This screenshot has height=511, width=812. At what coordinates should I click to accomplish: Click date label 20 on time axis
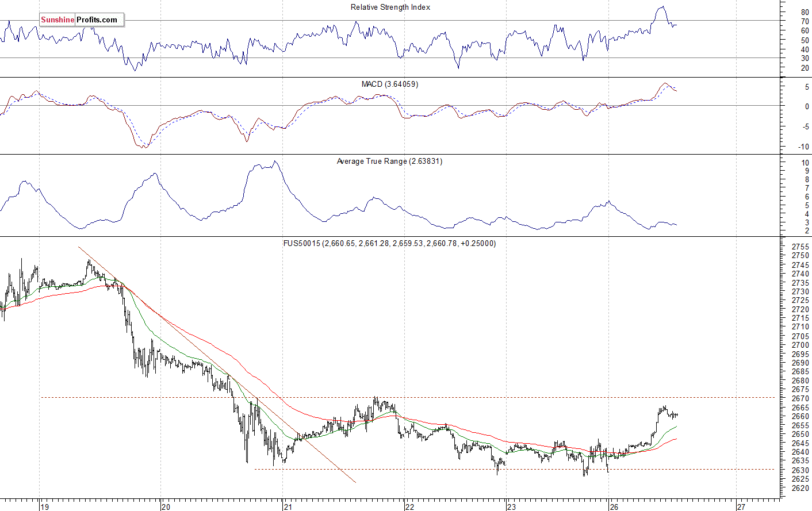click(166, 507)
